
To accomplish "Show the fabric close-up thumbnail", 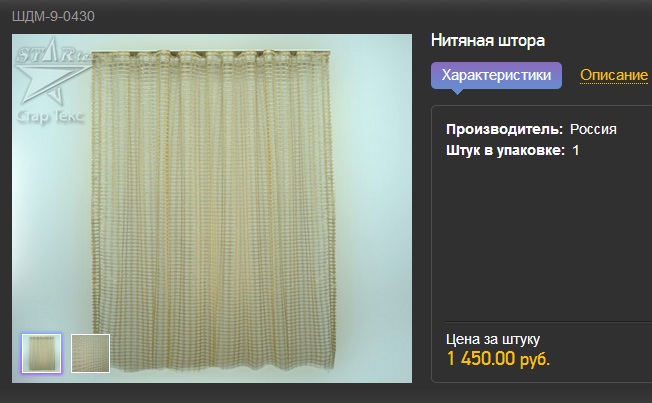I will coord(90,353).
